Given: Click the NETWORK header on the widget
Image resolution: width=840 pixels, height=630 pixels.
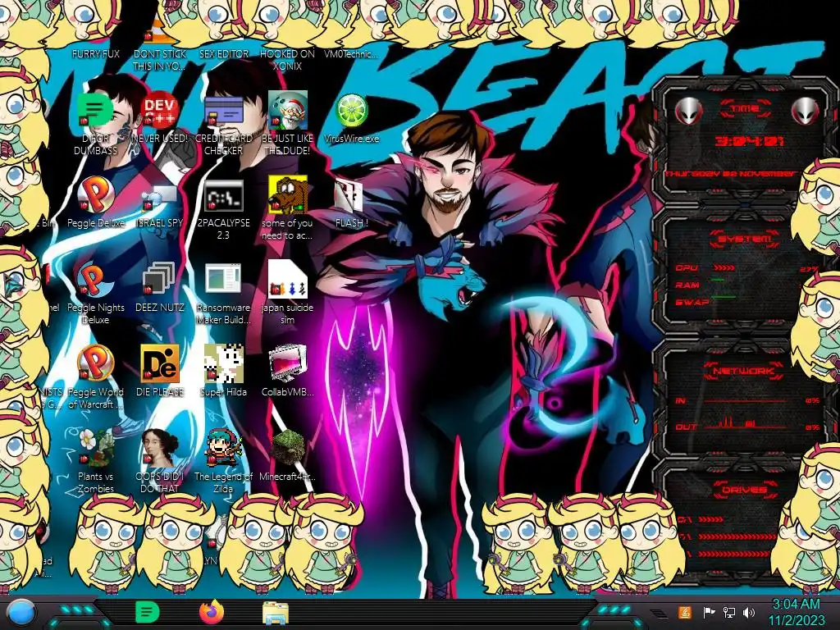Looking at the screenshot, I should click(x=744, y=371).
